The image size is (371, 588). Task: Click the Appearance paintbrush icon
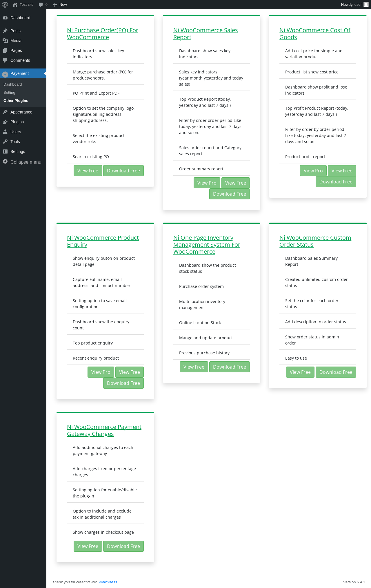5,112
